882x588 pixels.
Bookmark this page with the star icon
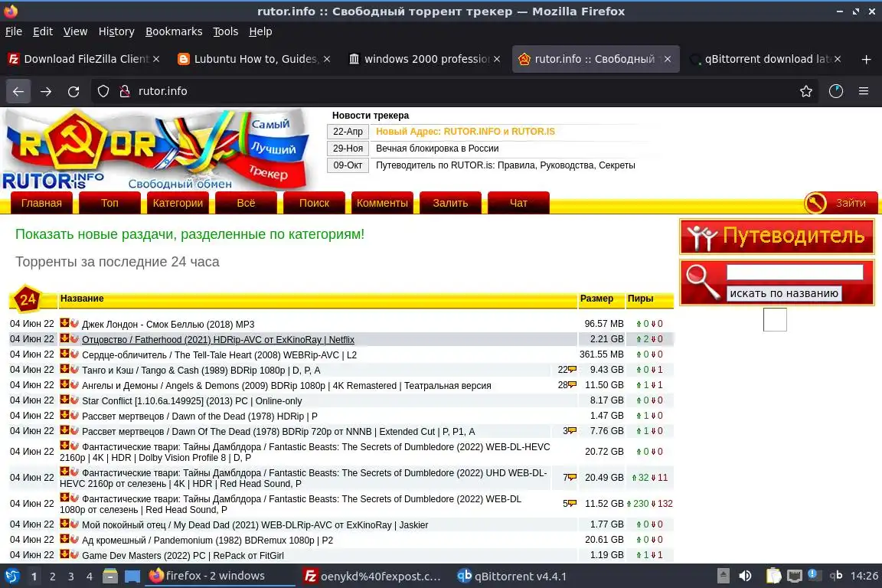tap(805, 91)
